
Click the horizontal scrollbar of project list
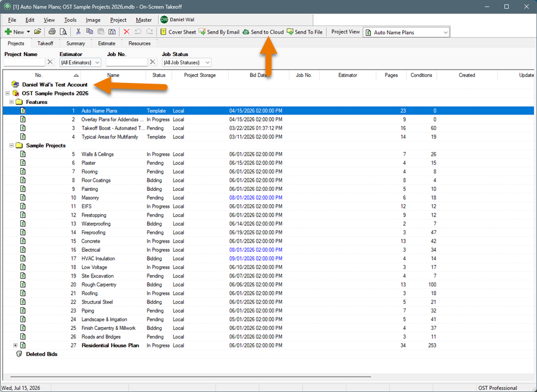tap(190, 376)
